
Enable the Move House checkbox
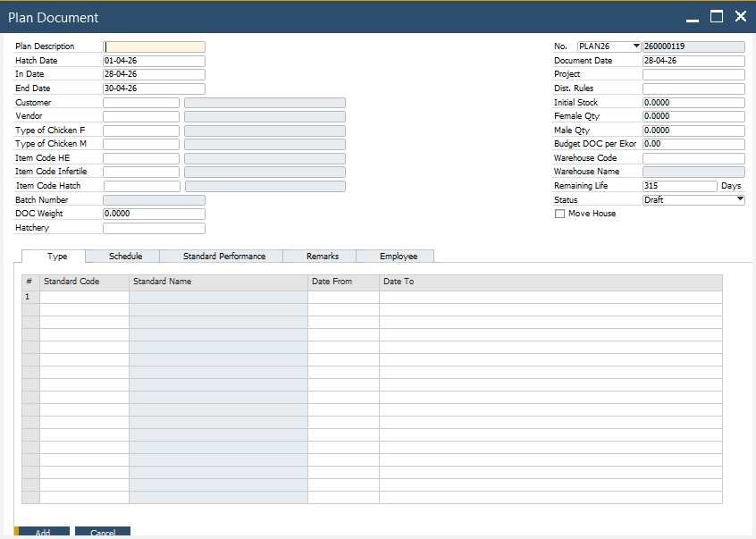pos(560,214)
